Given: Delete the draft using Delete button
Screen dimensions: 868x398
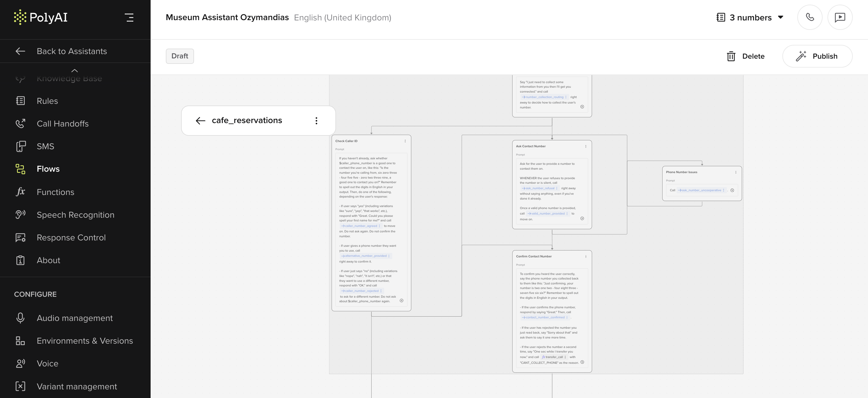Looking at the screenshot, I should pos(746,56).
